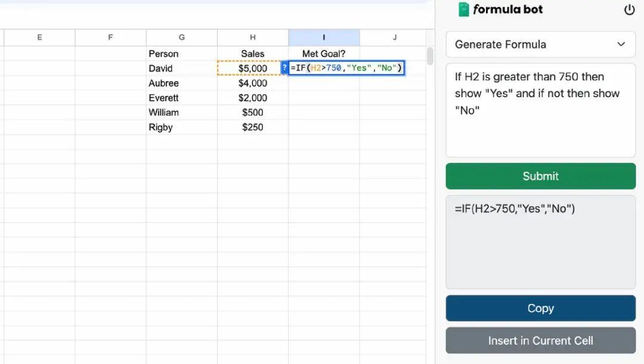Select column J header
The height and width of the screenshot is (364, 644).
pos(393,38)
